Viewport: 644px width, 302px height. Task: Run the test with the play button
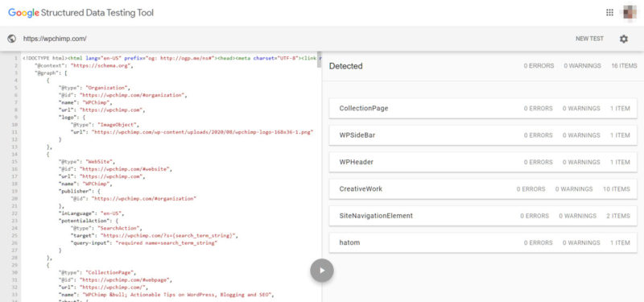coord(322,271)
